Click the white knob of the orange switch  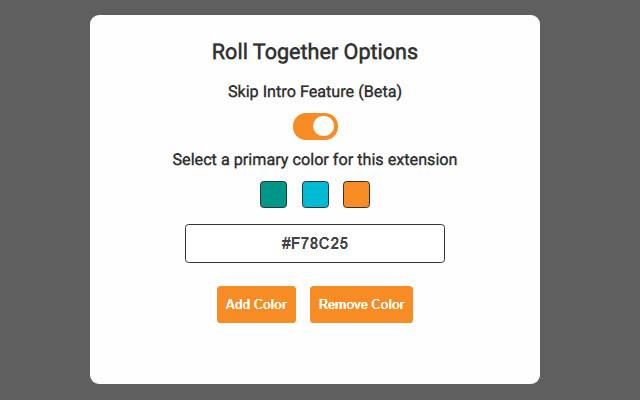click(x=324, y=127)
